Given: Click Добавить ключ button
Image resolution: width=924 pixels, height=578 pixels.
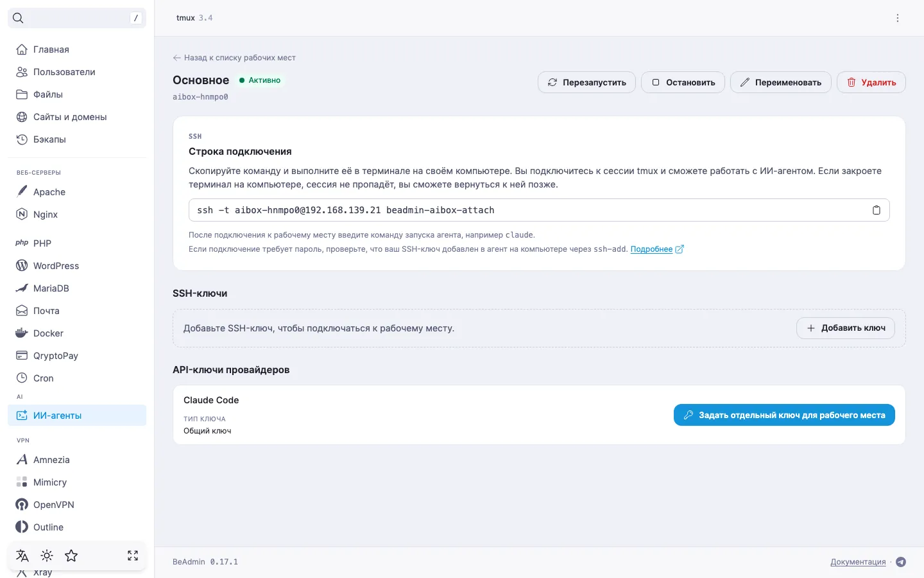Looking at the screenshot, I should 846,328.
